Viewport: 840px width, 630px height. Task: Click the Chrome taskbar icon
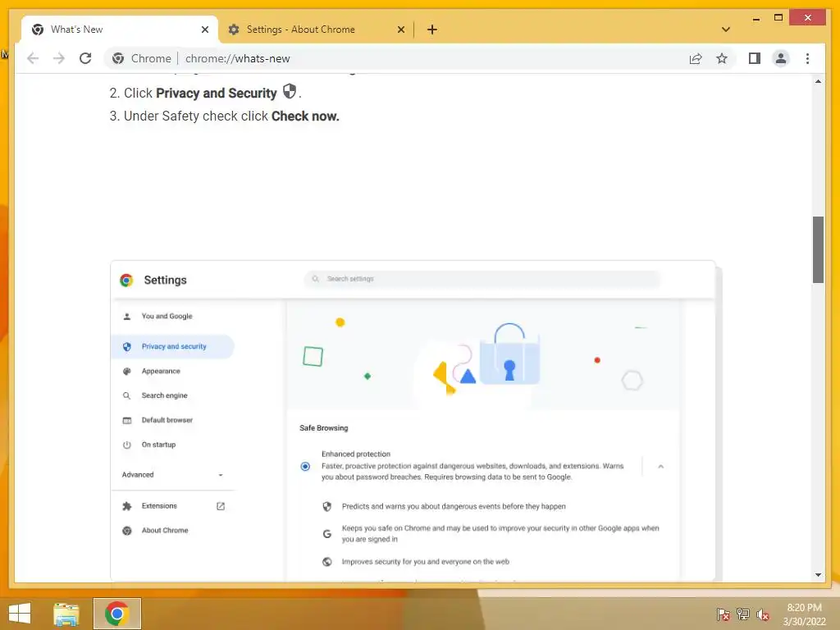coord(117,614)
